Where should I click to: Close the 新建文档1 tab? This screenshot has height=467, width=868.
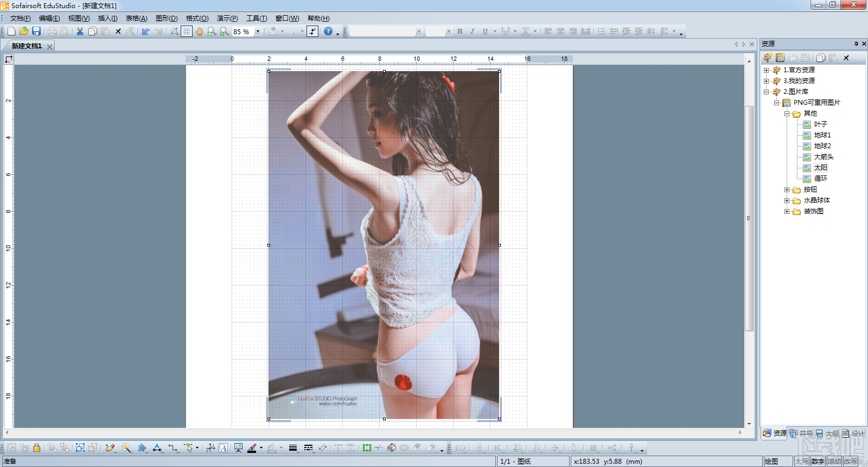pyautogui.click(x=49, y=47)
